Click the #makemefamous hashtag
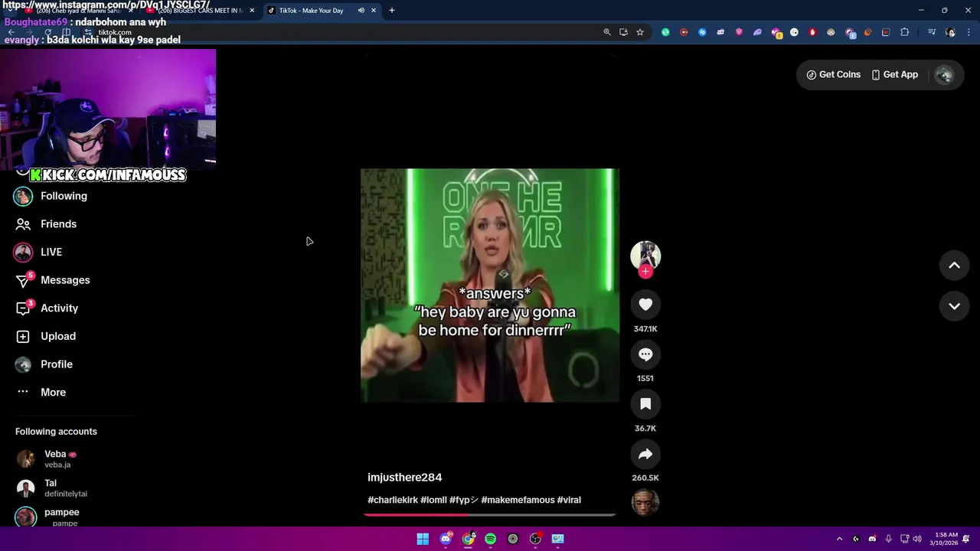This screenshot has height=551, width=980. [x=518, y=500]
